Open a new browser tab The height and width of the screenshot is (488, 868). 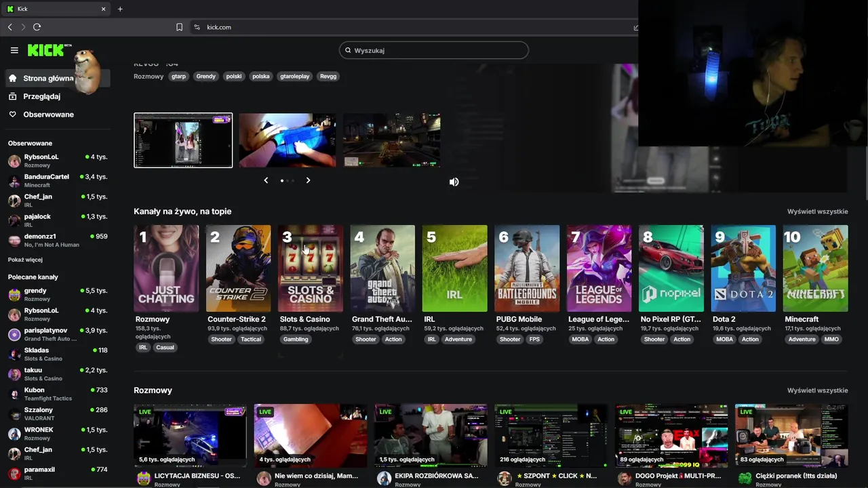pyautogui.click(x=120, y=9)
